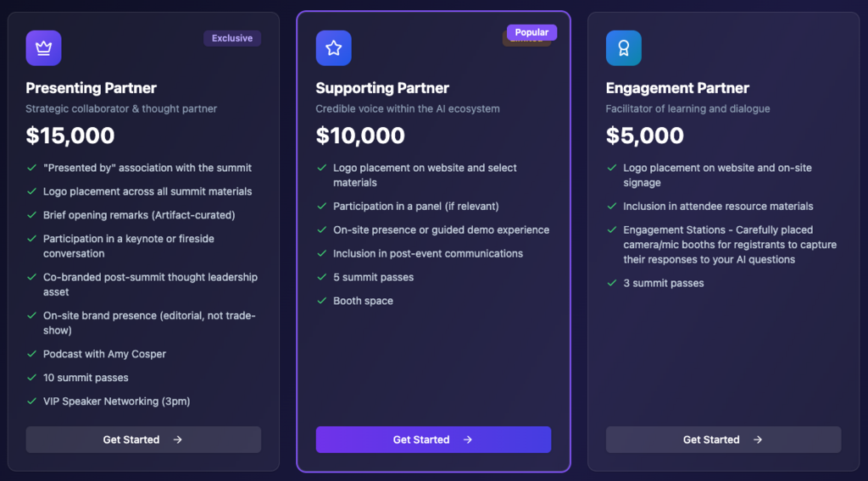
Task: Click checkmark next to 5 summit passes
Action: click(x=321, y=277)
